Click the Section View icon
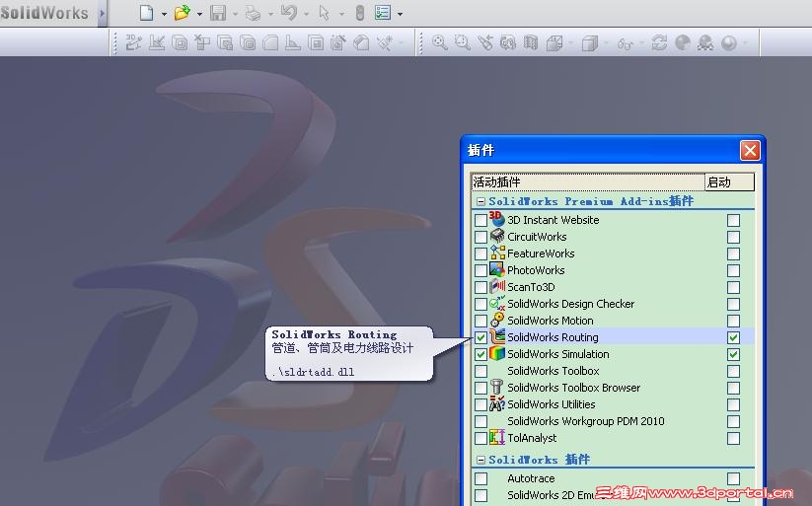The height and width of the screenshot is (506, 812). [x=531, y=42]
